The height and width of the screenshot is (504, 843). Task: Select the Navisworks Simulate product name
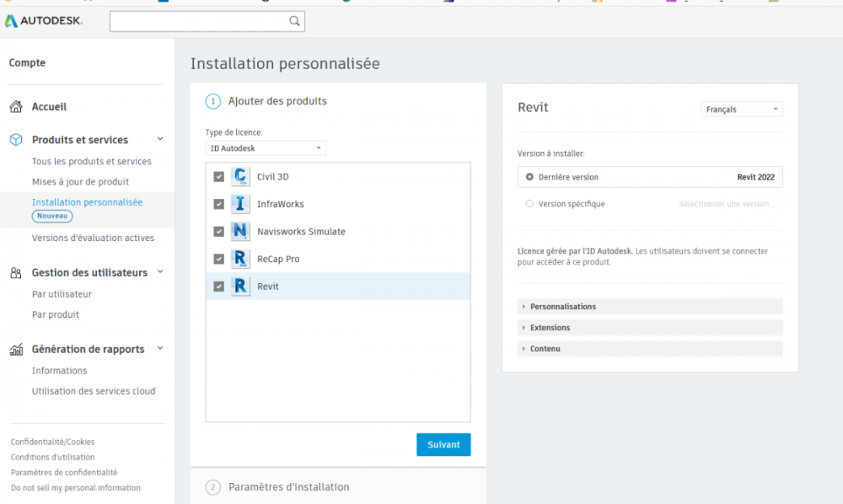coord(301,232)
